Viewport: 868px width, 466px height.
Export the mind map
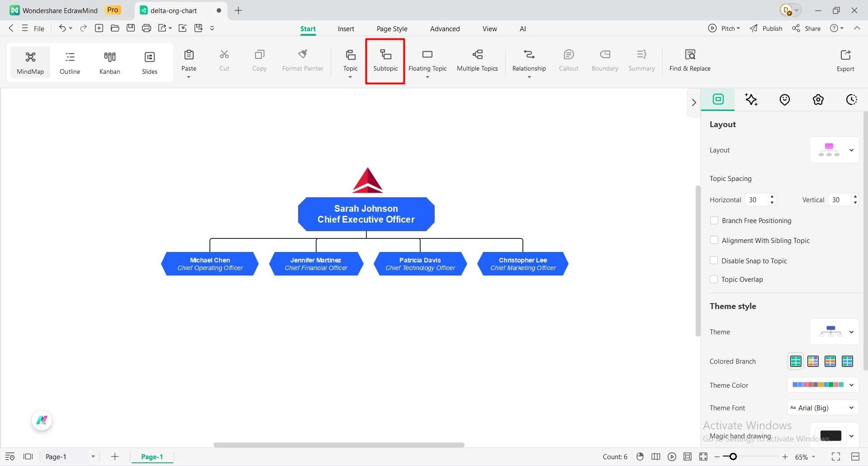click(845, 61)
